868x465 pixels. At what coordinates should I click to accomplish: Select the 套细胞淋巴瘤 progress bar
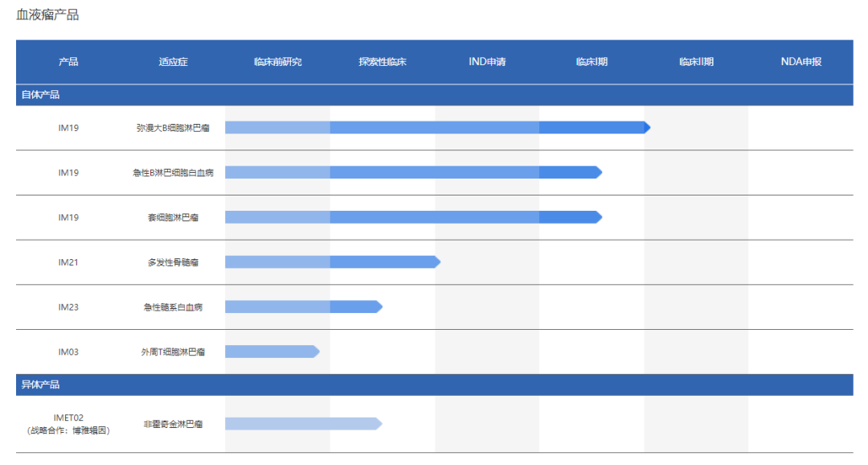tap(414, 217)
